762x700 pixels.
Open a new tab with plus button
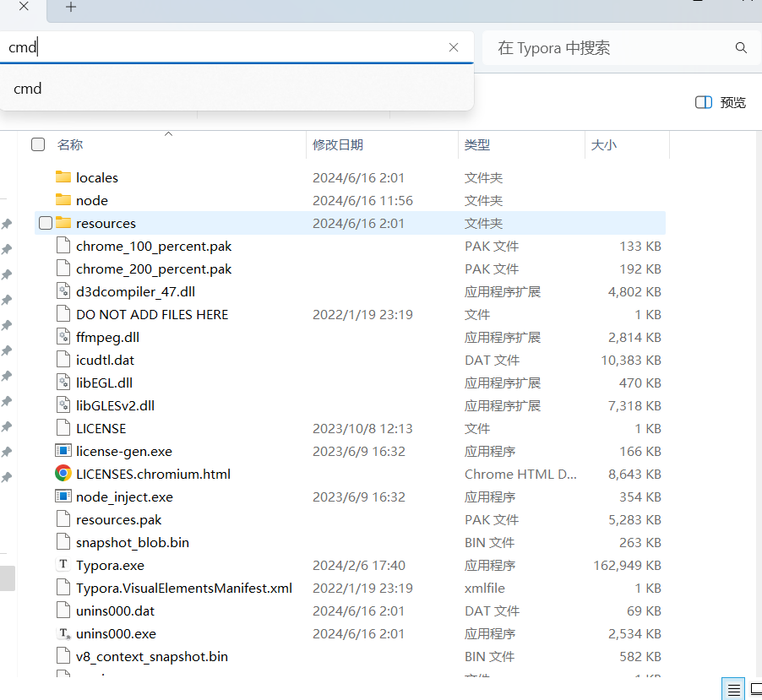point(71,8)
